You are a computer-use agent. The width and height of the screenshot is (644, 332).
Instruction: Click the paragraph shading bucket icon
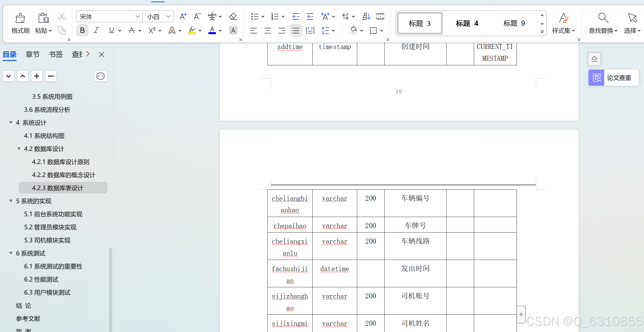tap(353, 31)
